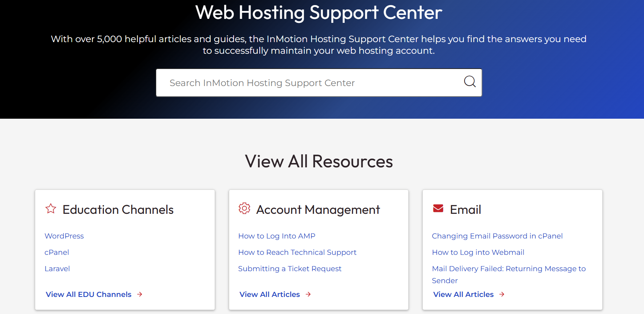
Task: Click the red envelope Email icon
Action: [x=438, y=208]
